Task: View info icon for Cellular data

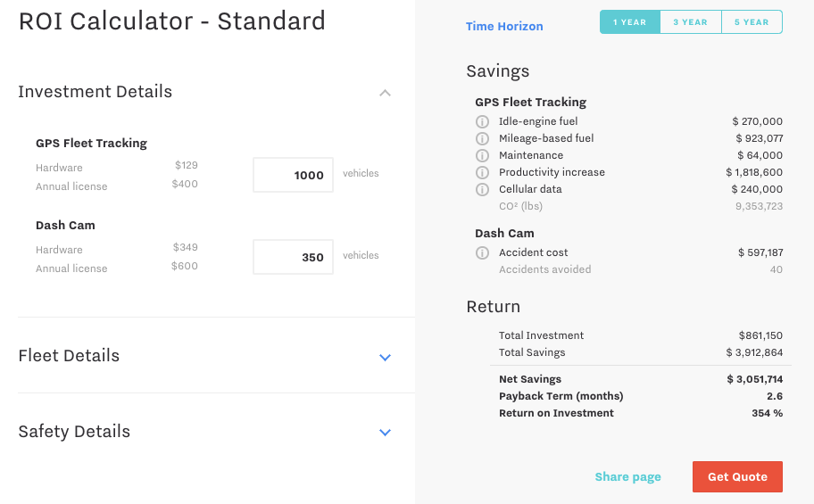Action: point(482,189)
